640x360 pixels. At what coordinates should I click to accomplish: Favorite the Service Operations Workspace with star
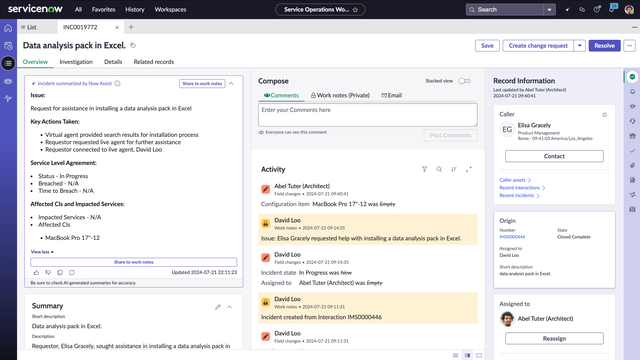pos(355,10)
